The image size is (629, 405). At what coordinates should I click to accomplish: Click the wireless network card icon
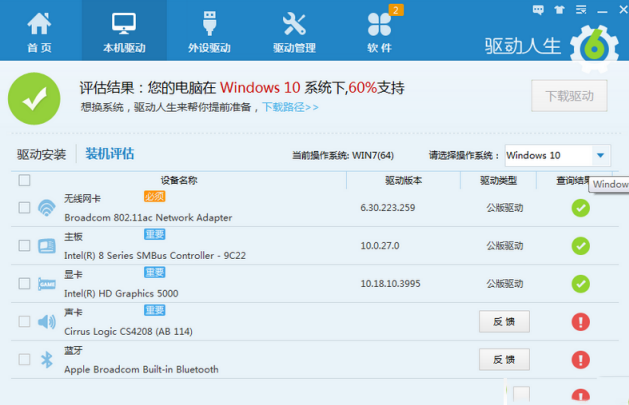click(x=47, y=208)
